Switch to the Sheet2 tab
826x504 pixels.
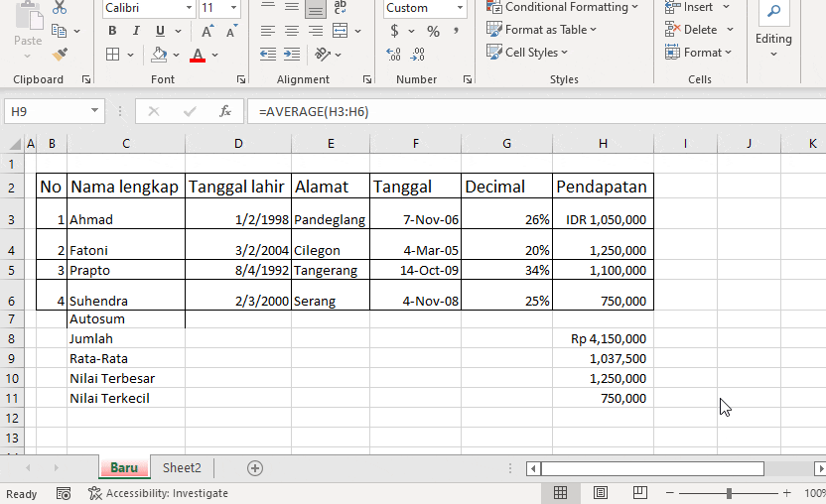[x=182, y=467]
